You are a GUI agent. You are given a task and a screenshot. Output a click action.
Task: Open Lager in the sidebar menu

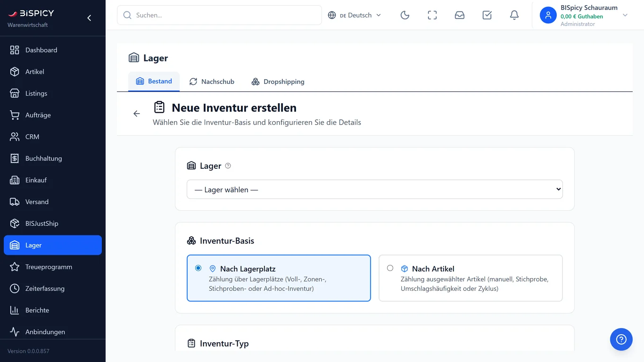[53, 245]
